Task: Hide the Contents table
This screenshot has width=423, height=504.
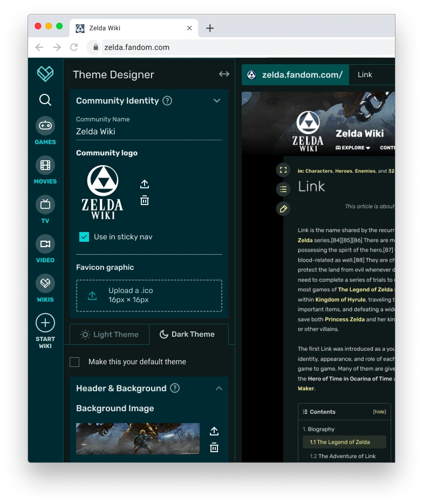Action: click(x=380, y=412)
